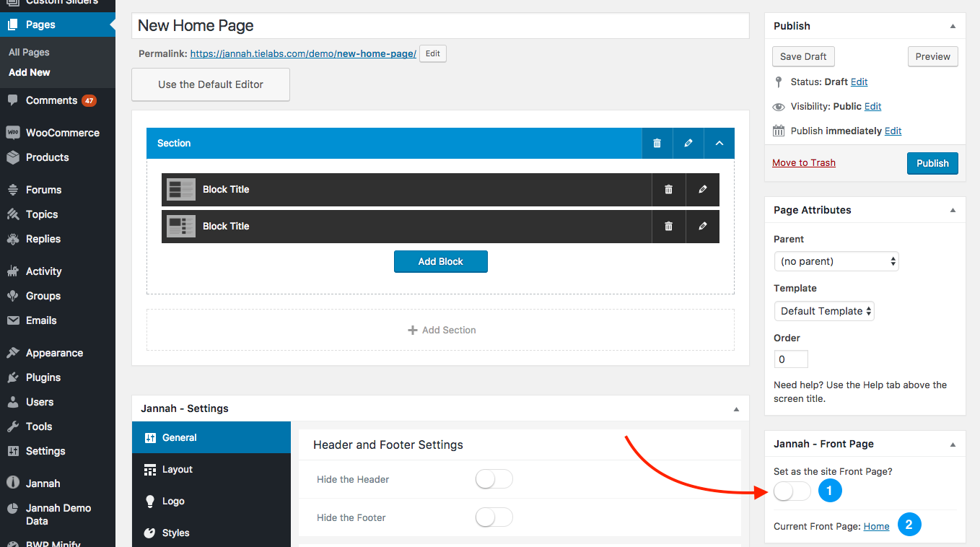Image resolution: width=980 pixels, height=547 pixels.
Task: Collapse the Jannah - Settings panel
Action: click(736, 408)
